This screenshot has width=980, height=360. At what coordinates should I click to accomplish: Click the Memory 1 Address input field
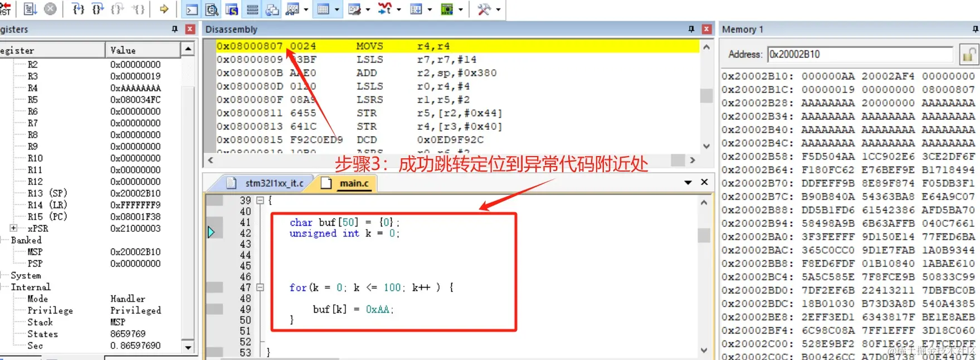point(860,54)
